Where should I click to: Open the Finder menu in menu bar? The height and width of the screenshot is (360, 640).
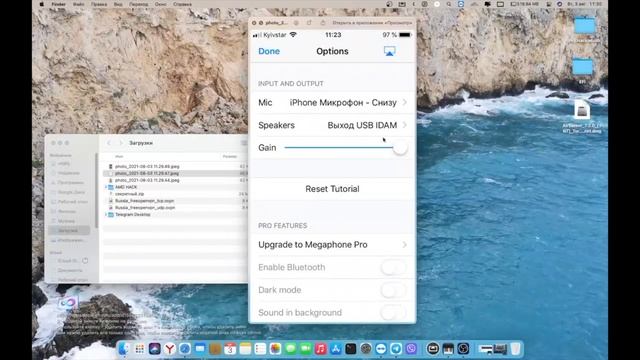[x=58, y=4]
